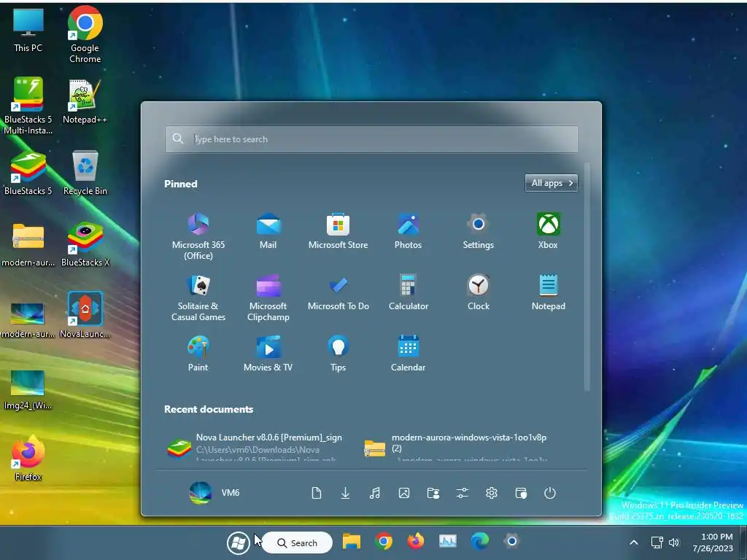747x560 pixels.
Task: Open the Clock app
Action: (479, 292)
